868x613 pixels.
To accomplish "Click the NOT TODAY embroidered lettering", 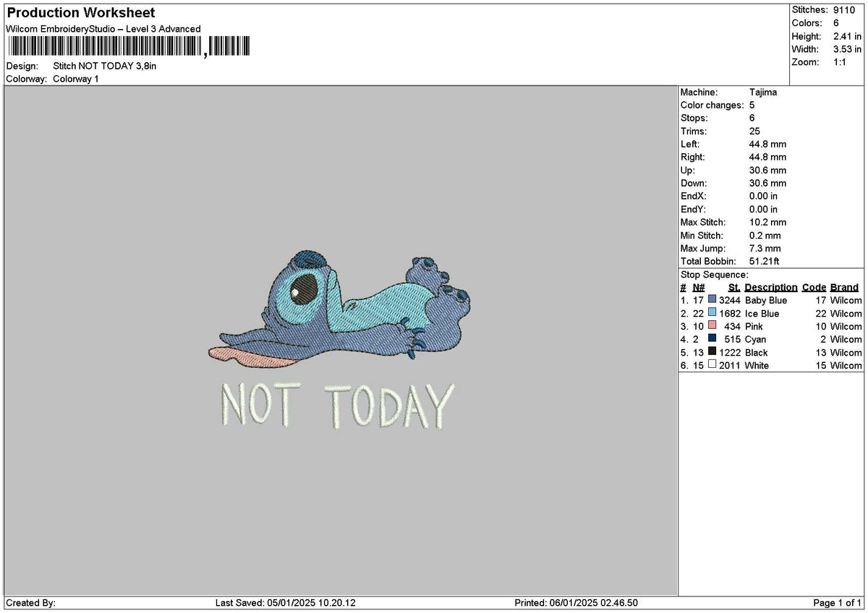I will click(x=337, y=405).
